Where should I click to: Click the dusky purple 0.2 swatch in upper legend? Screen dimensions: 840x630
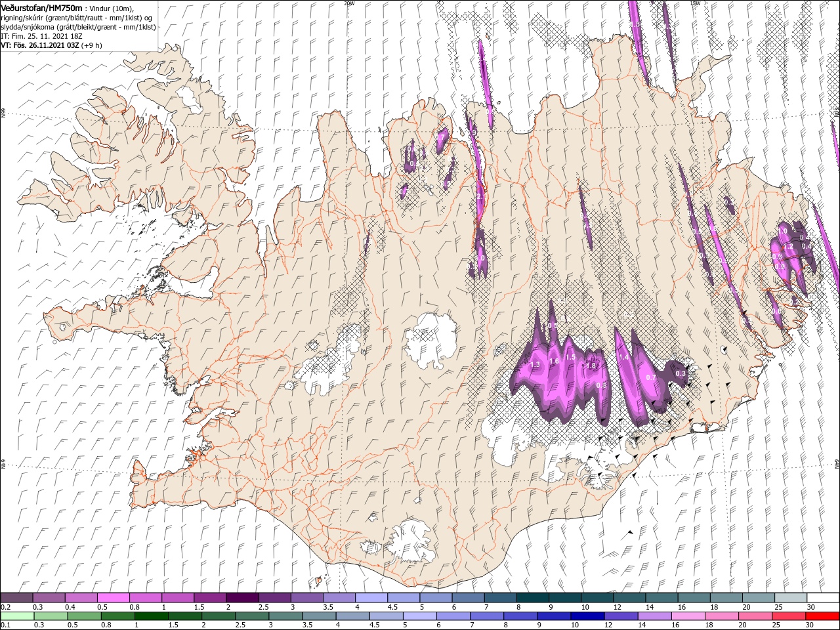(17, 598)
